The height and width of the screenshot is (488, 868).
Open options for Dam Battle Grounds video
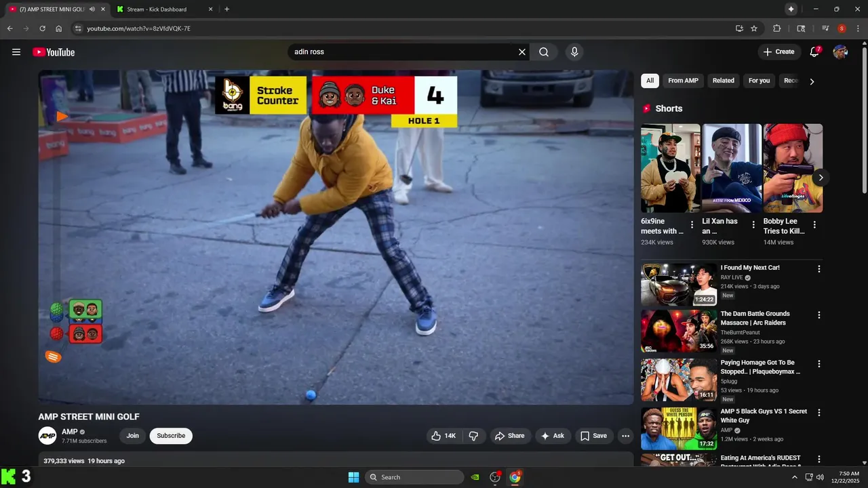click(x=818, y=315)
